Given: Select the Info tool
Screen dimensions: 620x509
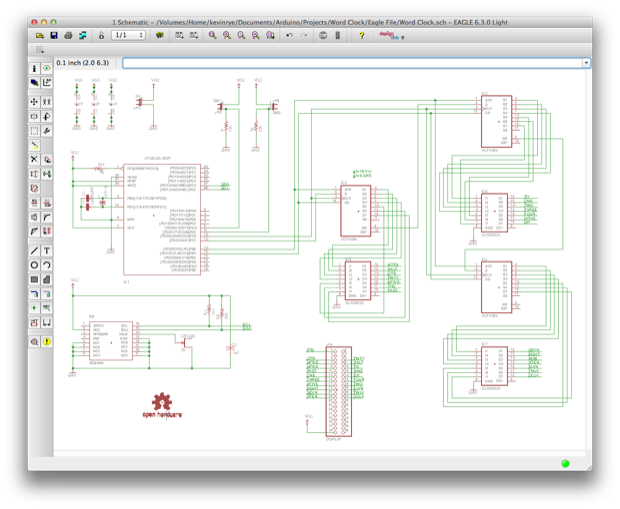Looking at the screenshot, I should pos(34,68).
